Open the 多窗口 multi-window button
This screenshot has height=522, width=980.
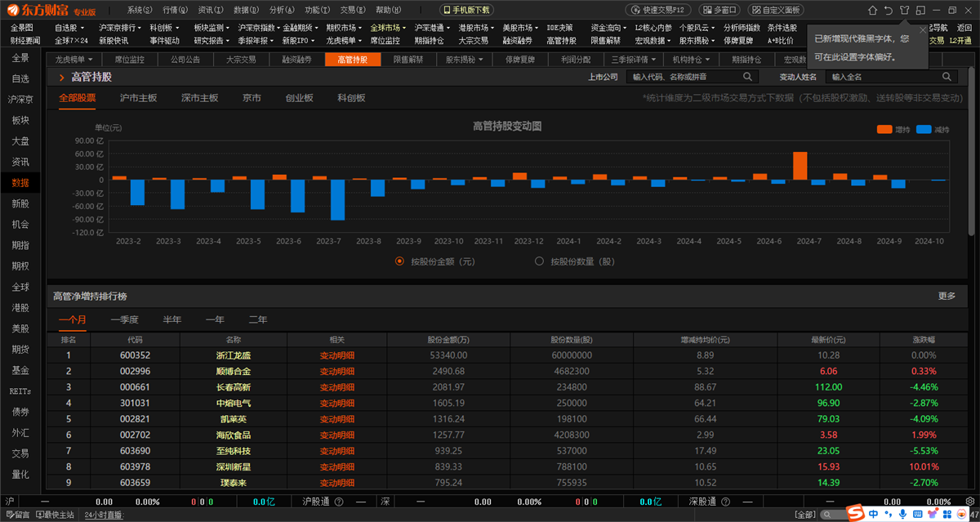click(x=719, y=10)
